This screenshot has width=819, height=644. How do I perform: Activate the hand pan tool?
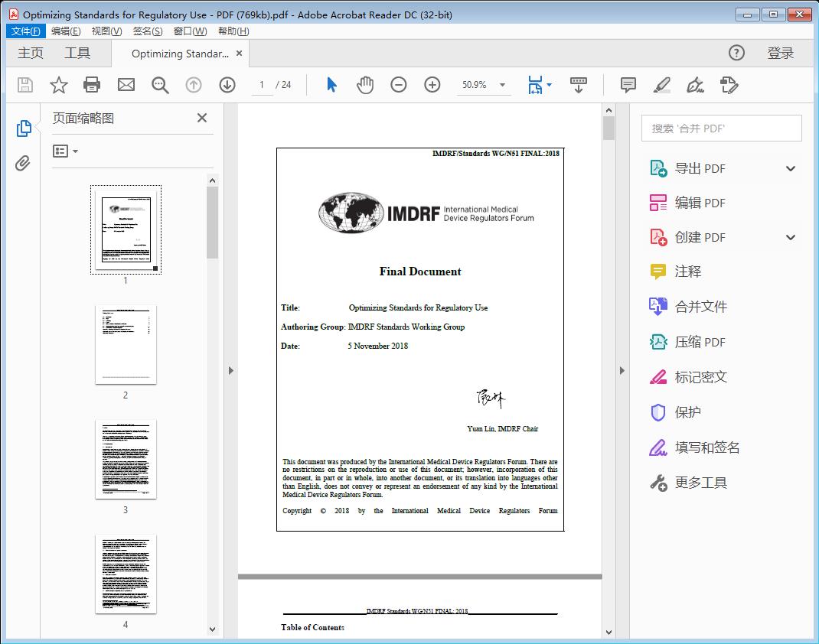click(365, 85)
